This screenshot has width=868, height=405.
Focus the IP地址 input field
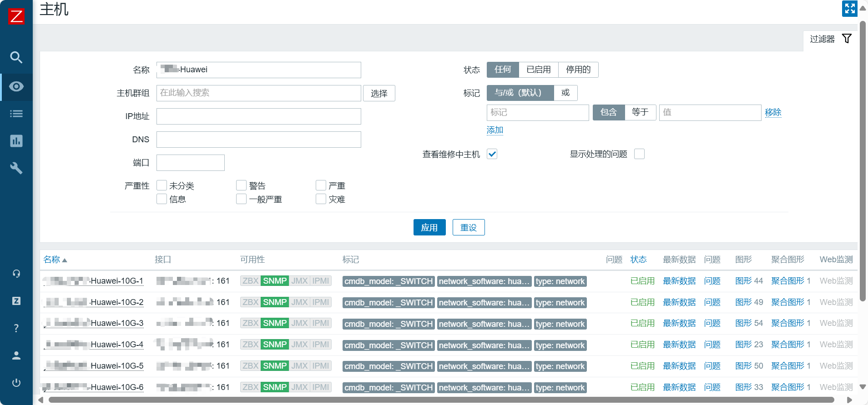click(259, 116)
